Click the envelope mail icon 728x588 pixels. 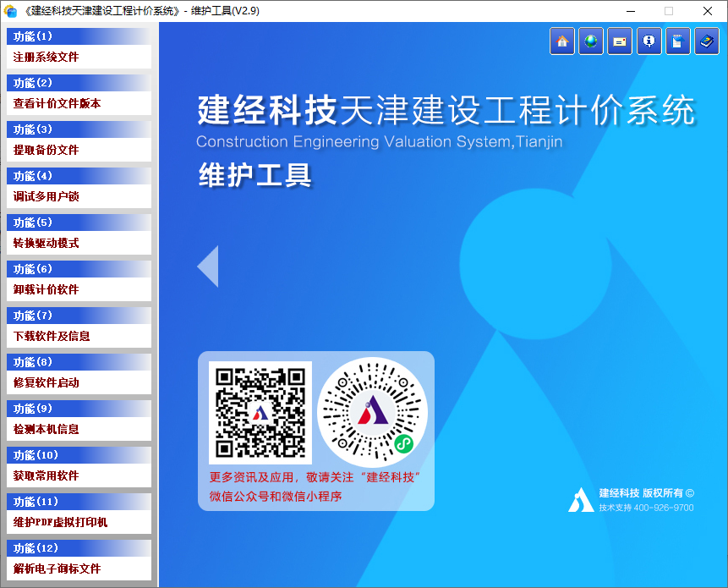coord(620,41)
